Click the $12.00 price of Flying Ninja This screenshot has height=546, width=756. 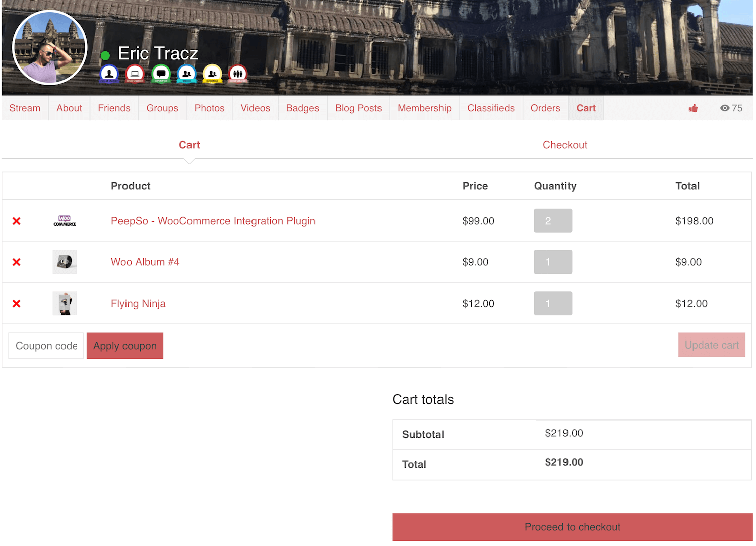click(478, 303)
